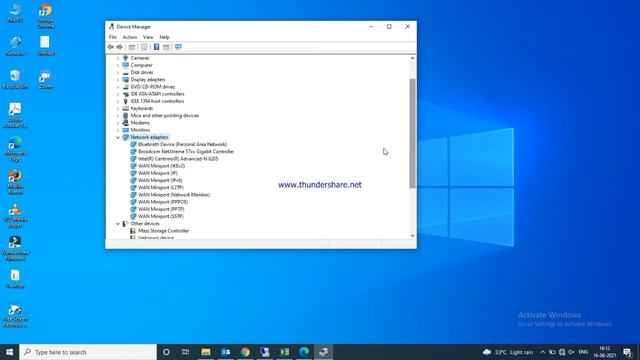
Task: Select Broadcom NetXtreme 57xx Gigabit Controller
Action: point(186,151)
